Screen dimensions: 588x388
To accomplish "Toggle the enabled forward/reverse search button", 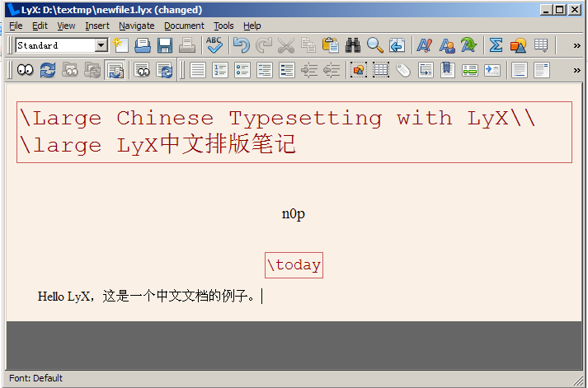I will 115,70.
